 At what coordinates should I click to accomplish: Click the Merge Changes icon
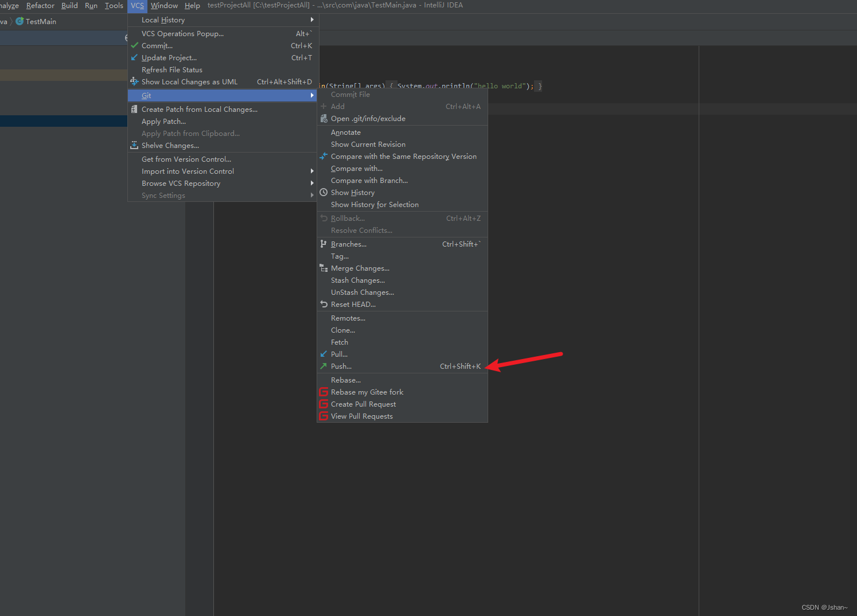(324, 268)
